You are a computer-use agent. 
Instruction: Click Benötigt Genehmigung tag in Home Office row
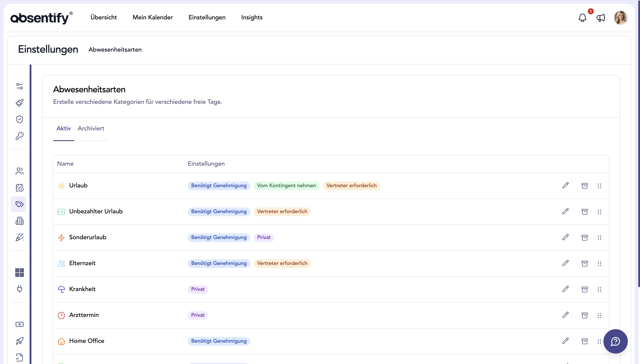(219, 341)
